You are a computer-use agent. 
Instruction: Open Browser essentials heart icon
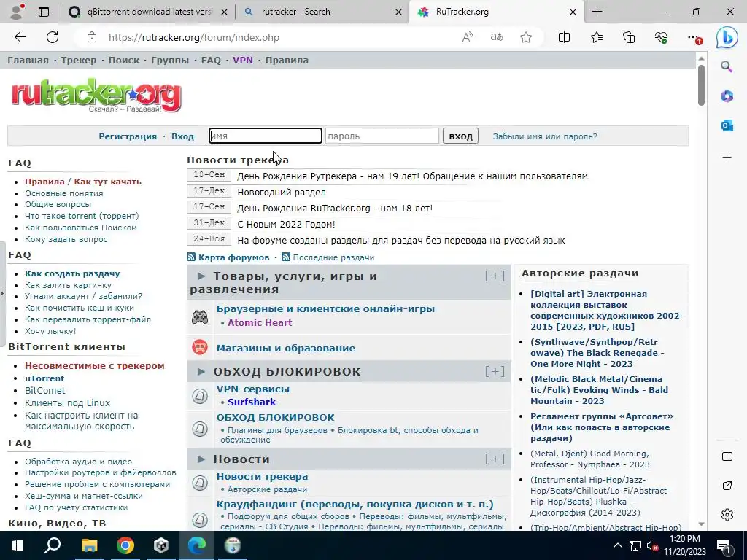[x=661, y=37]
